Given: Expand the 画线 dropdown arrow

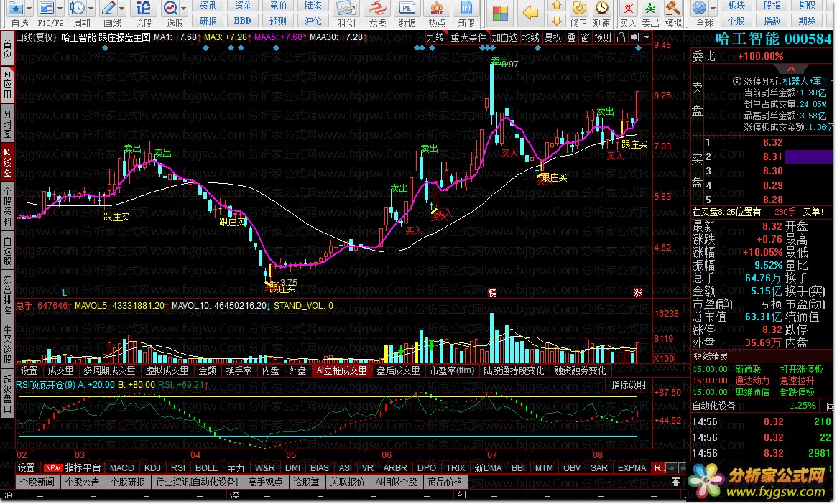Looking at the screenshot, I should point(121,9).
